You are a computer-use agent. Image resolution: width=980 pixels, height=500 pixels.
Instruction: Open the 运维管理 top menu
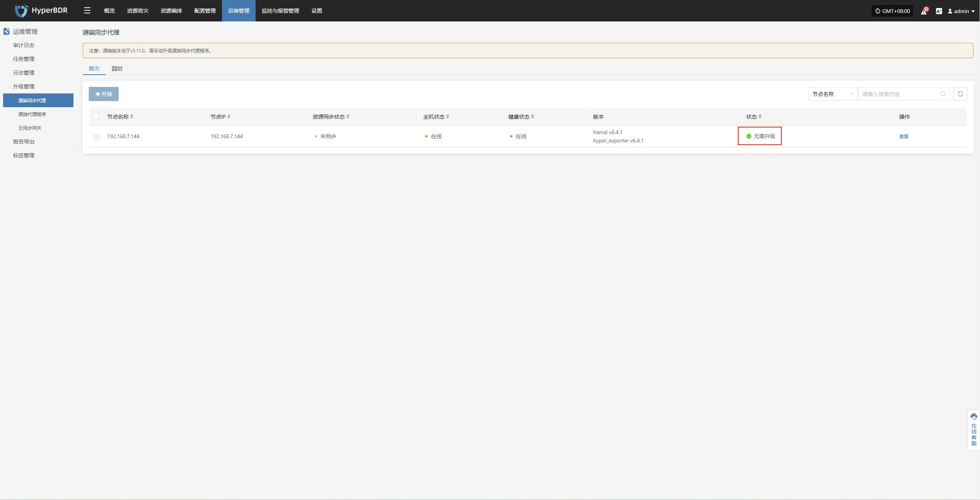click(239, 11)
